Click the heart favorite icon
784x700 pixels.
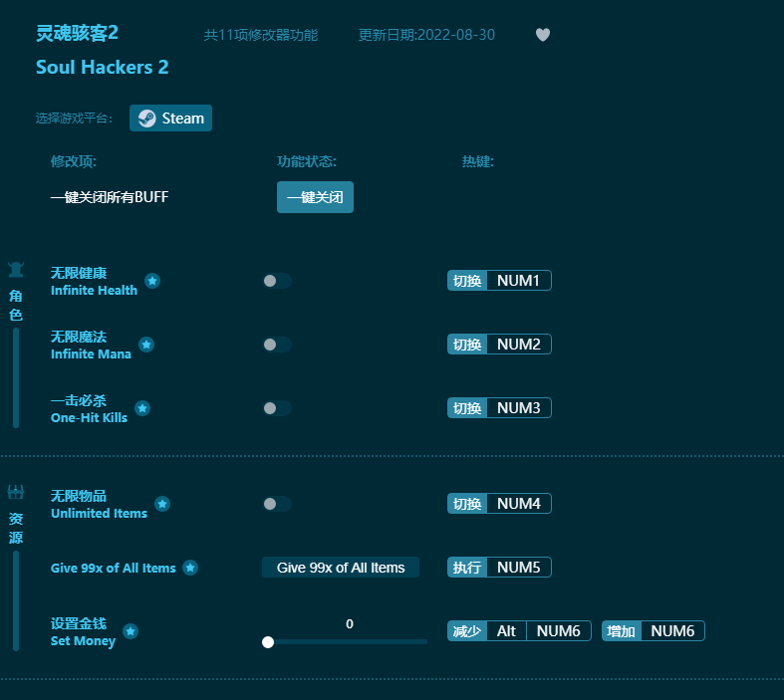(x=543, y=35)
